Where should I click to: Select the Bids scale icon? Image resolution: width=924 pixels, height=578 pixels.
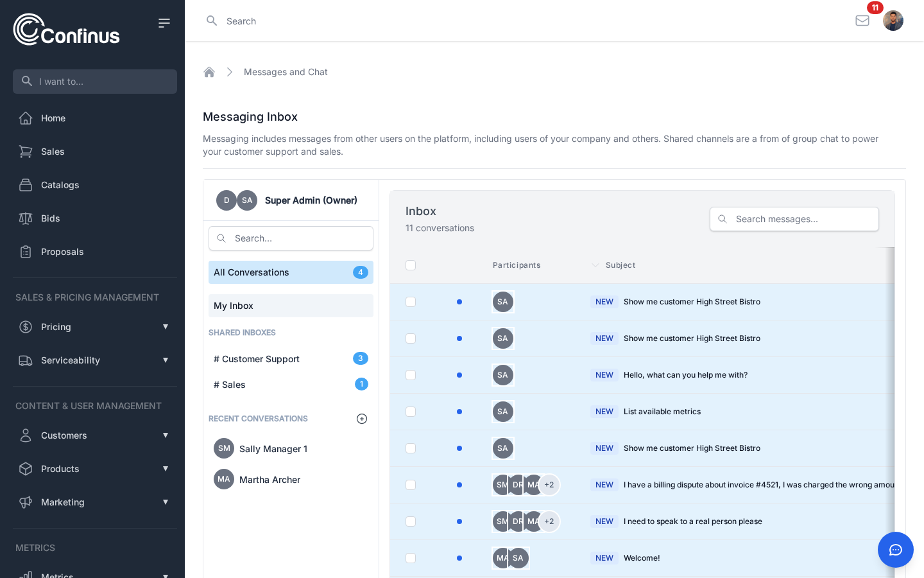coord(26,218)
